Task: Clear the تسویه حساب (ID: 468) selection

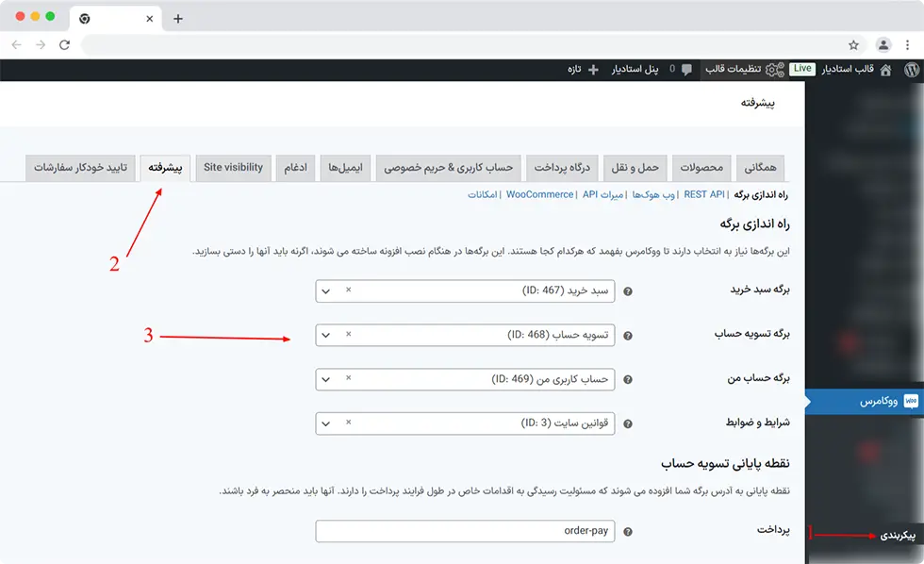Action: (348, 334)
